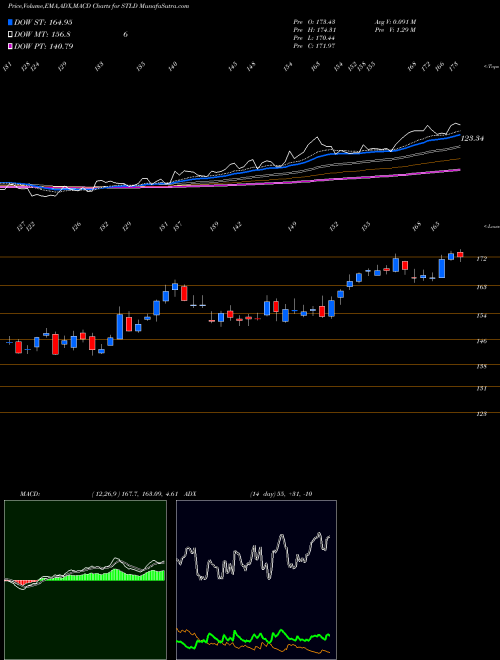Click the '149' label in the lows row
Viewport: 500px width, 660px height.
click(292, 226)
